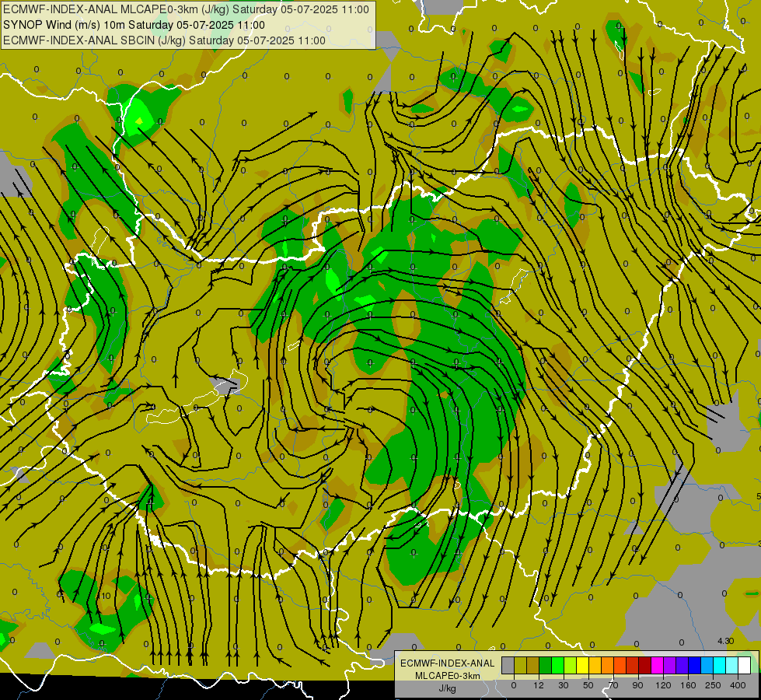The height and width of the screenshot is (700, 761).
Task: Click the legend scale value 160
Action: pos(688,685)
